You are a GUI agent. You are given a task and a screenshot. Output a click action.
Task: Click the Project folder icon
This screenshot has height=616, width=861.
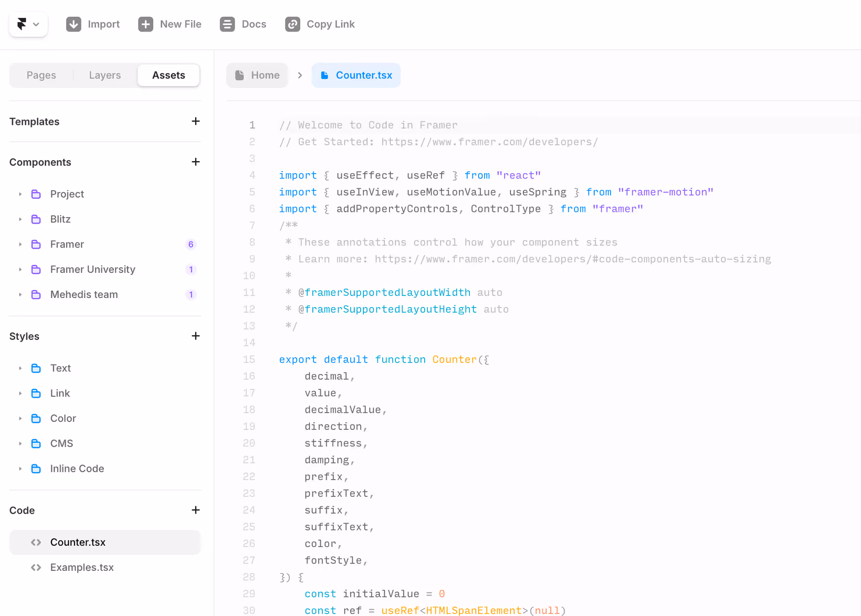36,194
